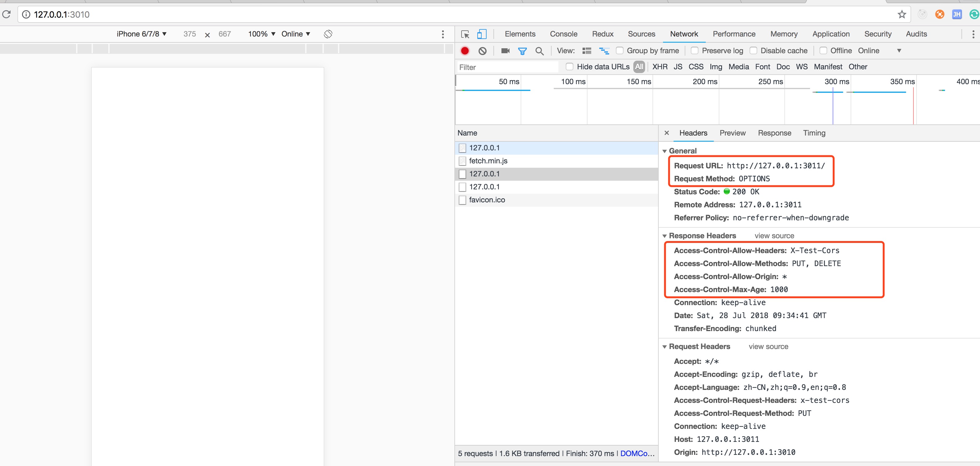The width and height of the screenshot is (980, 466).
Task: Click the capture screenshots camera icon
Action: [505, 51]
